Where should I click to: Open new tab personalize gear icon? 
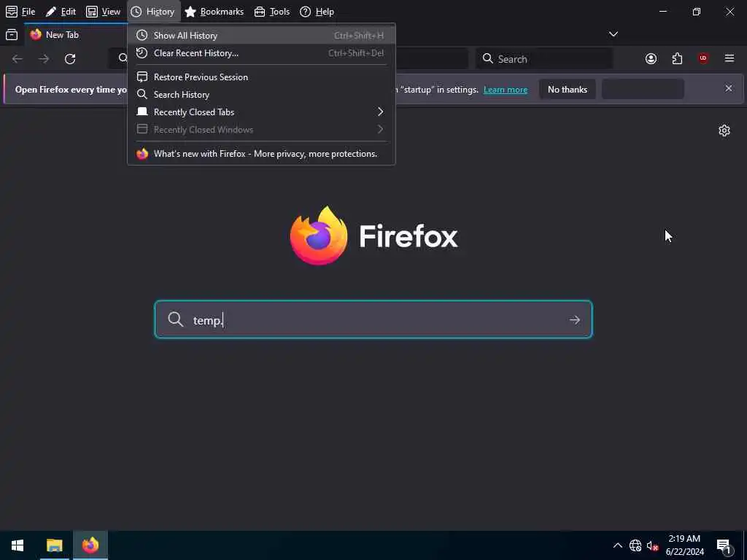[724, 131]
